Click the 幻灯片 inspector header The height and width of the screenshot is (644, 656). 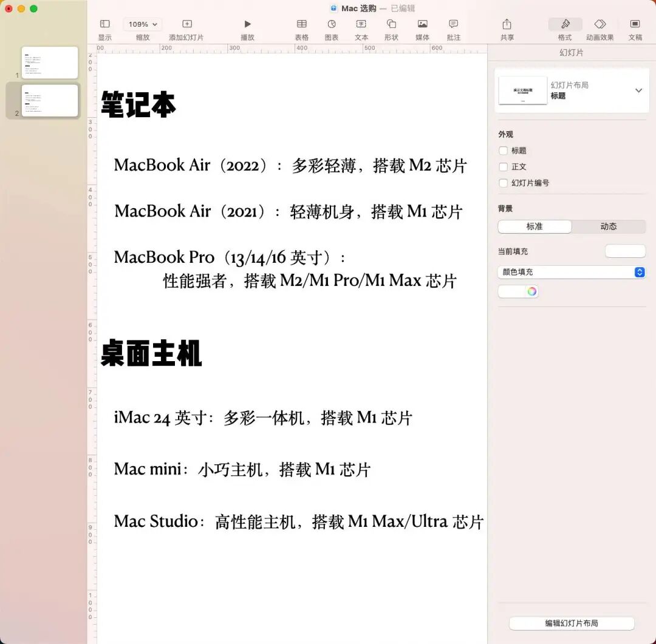point(571,53)
